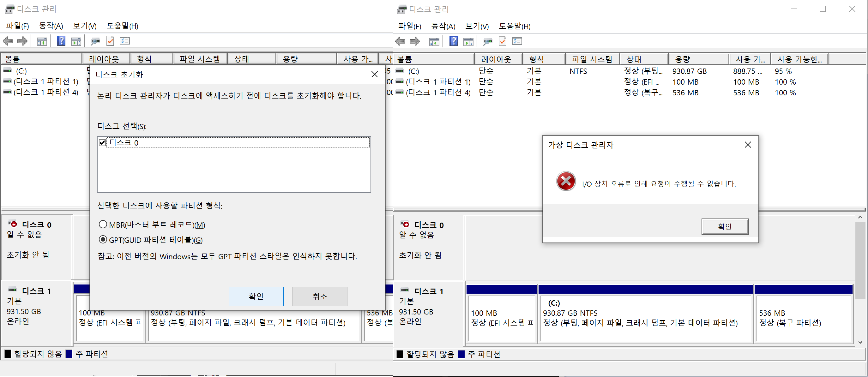Click blue 주 파티션 legend swatch in right window
The width and height of the screenshot is (868, 377).
[461, 354]
